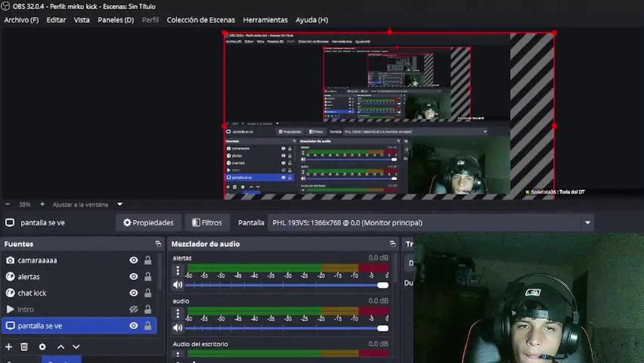This screenshot has height=363, width=644.
Task: Mute the audio channel speaker
Action: (177, 328)
